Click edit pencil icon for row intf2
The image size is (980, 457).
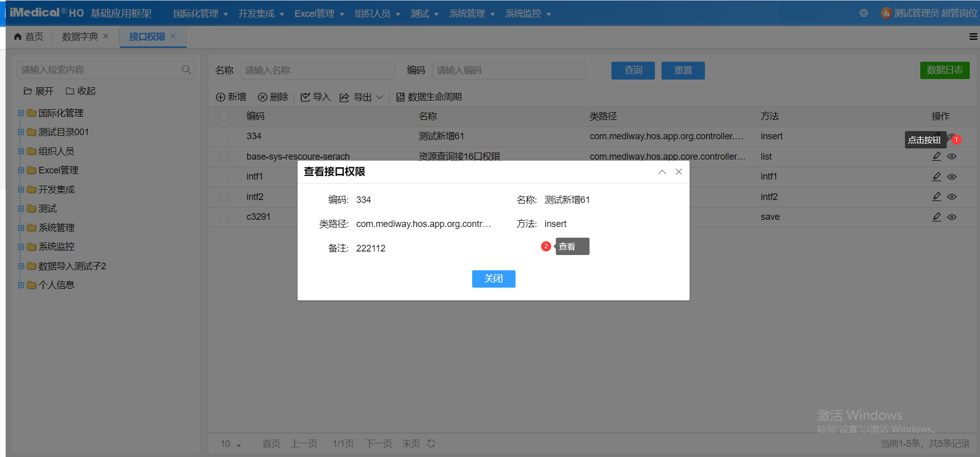(937, 196)
